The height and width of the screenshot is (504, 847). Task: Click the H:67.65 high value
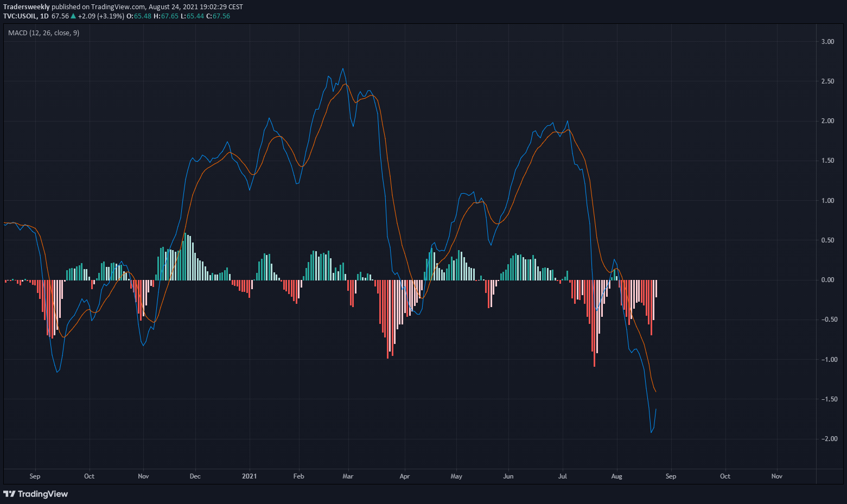[x=166, y=16]
